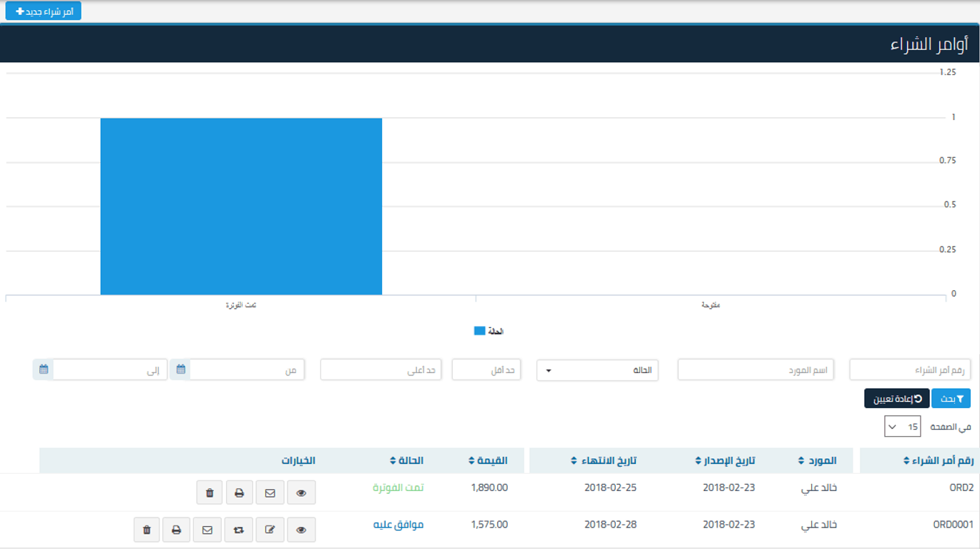View details of order ORD0001
The width and height of the screenshot is (980, 549).
point(301,530)
